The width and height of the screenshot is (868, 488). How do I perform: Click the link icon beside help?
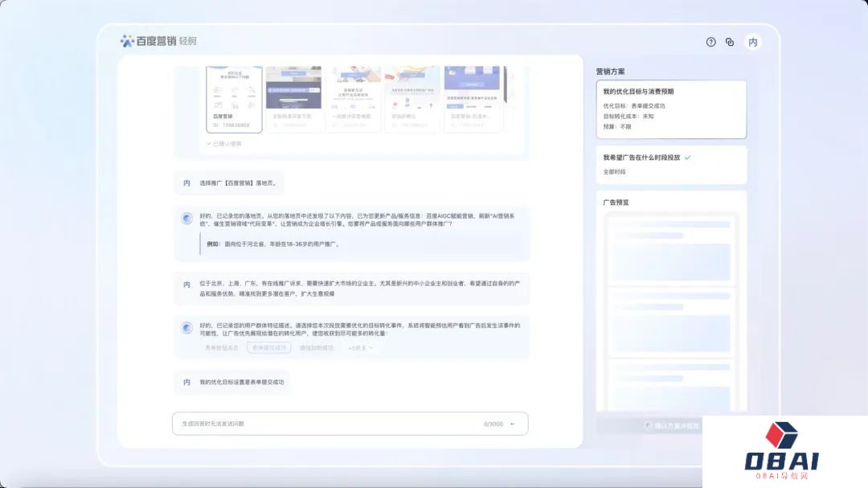click(x=730, y=42)
